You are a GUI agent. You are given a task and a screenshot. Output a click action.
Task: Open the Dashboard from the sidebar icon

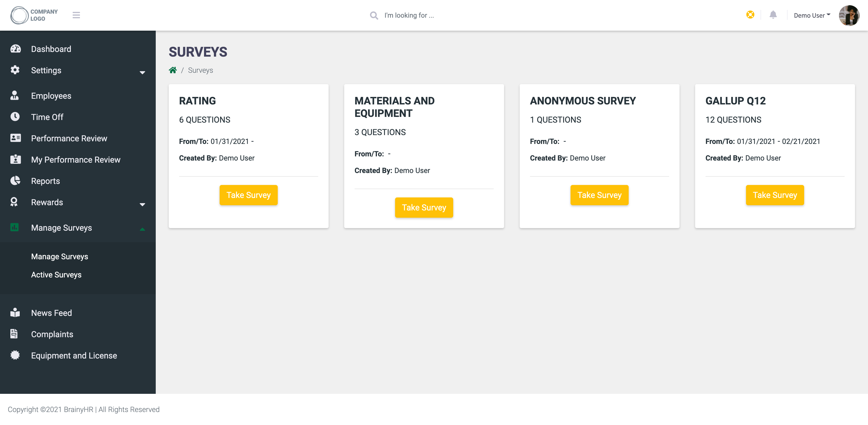coord(15,49)
